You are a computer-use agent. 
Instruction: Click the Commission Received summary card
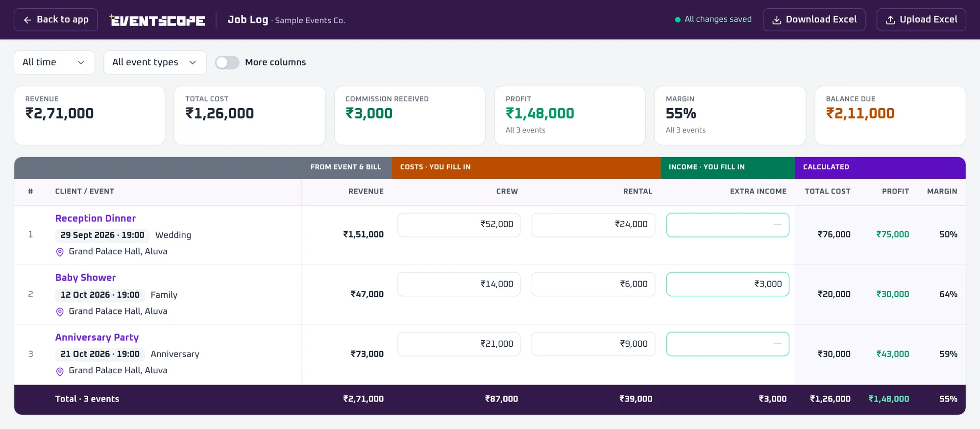pos(410,116)
